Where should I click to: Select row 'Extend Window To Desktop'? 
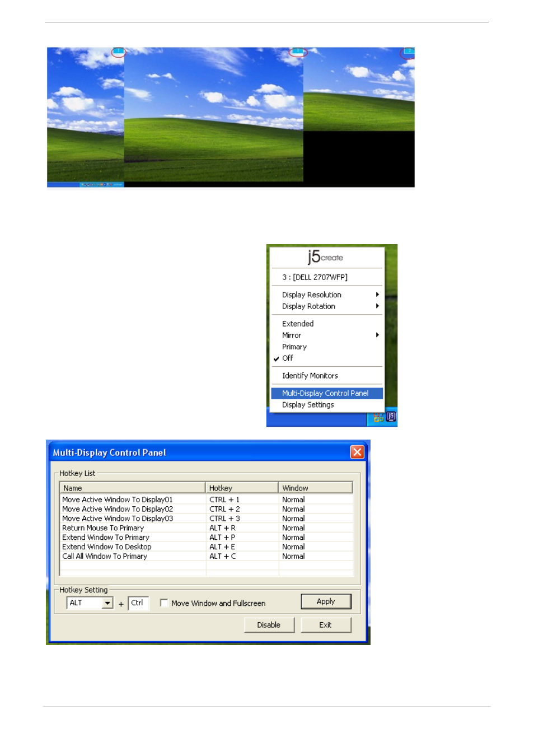[x=207, y=547]
